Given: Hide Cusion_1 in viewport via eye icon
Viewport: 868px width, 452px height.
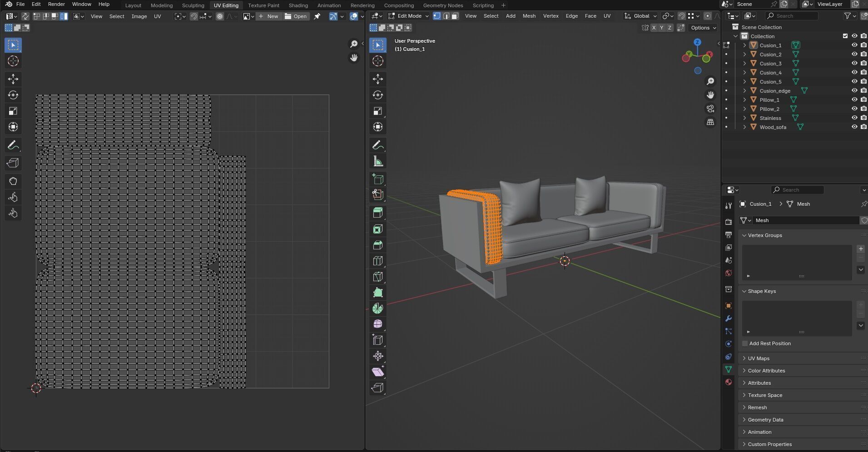Looking at the screenshot, I should [854, 45].
